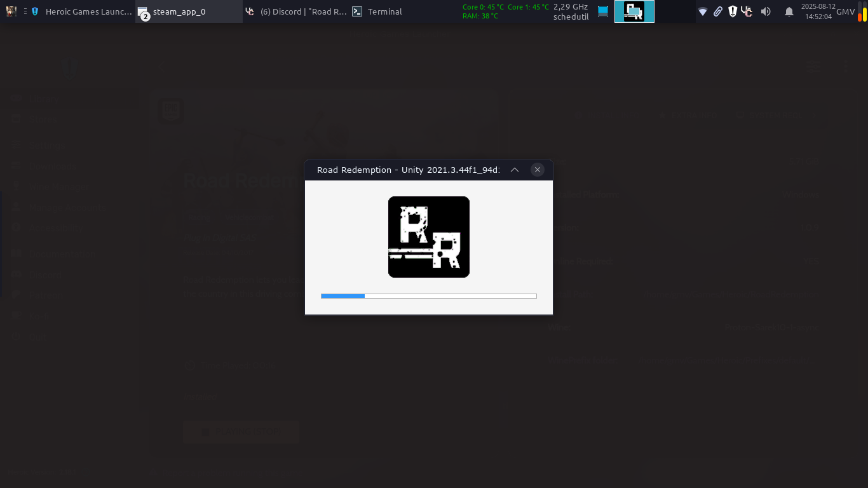Click the show desktop icon in the panel

tap(603, 11)
